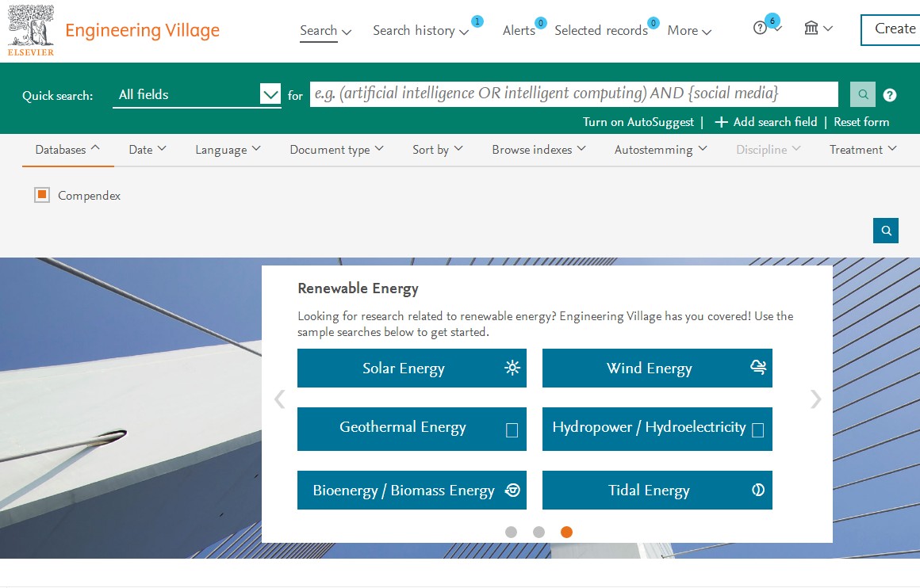This screenshot has height=588, width=920.
Task: Go to previous carousel slide arrow
Action: click(280, 399)
